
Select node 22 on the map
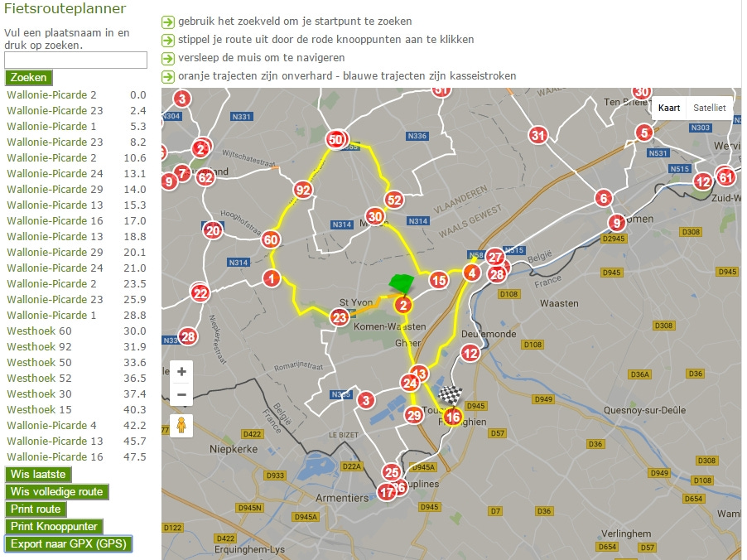200,293
